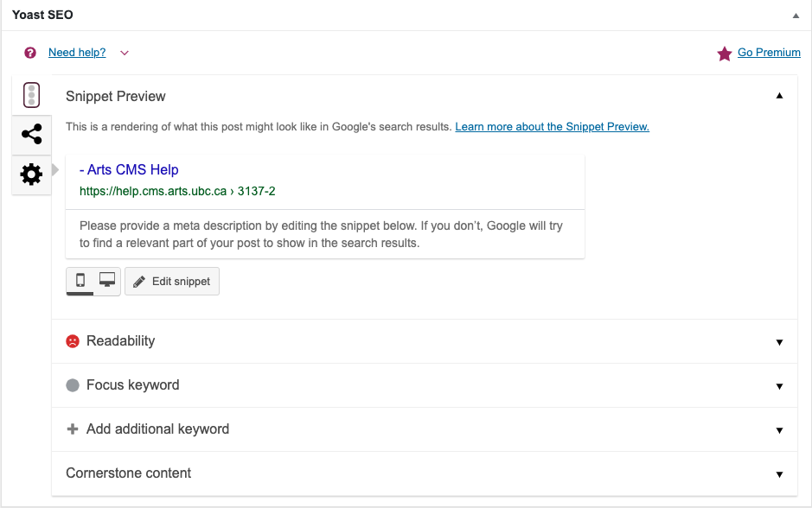Click the red sad face readability icon

[73, 341]
